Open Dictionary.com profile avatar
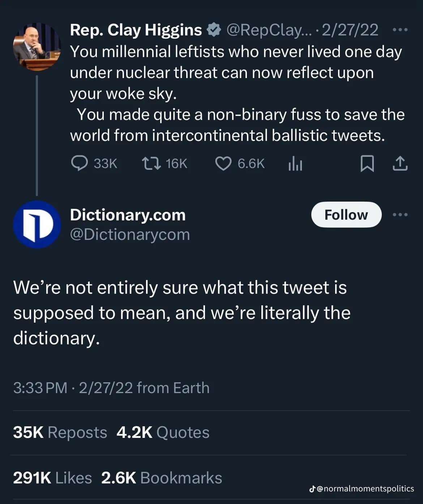This screenshot has height=504, width=423. (x=37, y=224)
